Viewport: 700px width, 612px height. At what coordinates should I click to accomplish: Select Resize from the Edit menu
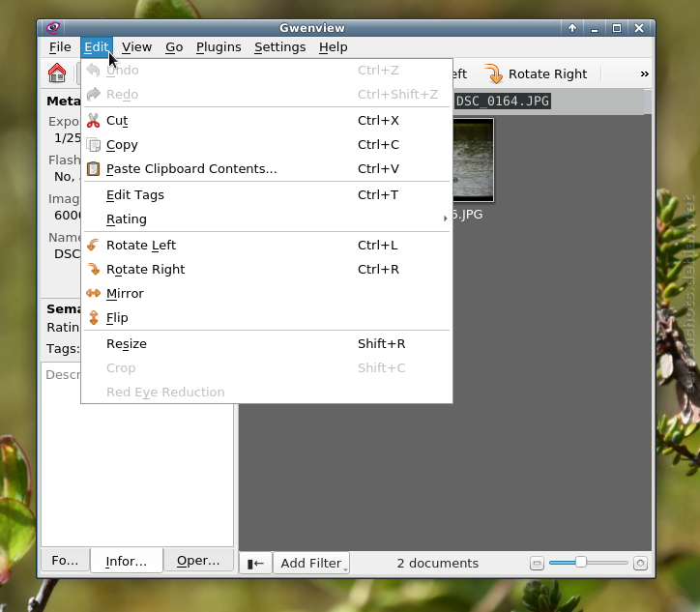point(267,344)
